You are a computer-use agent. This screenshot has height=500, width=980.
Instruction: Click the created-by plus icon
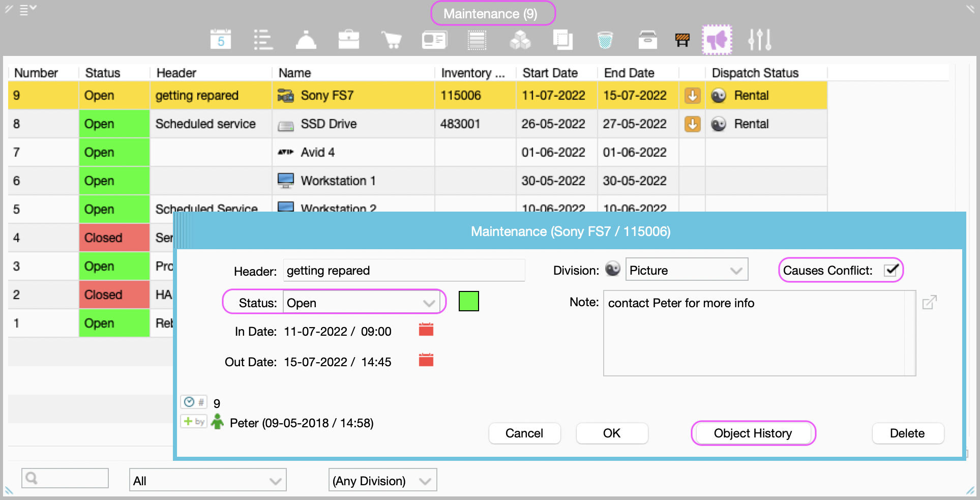pos(194,421)
